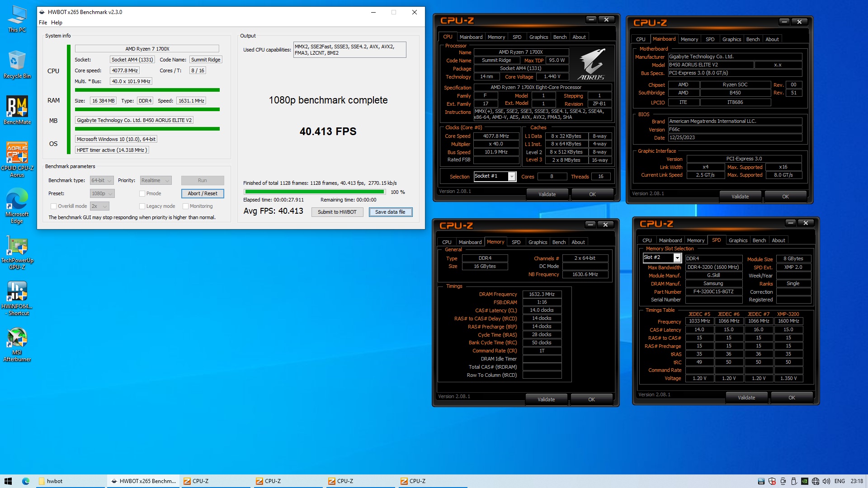The image size is (868, 488).
Task: Click Submit to HWBOT button
Action: click(337, 212)
